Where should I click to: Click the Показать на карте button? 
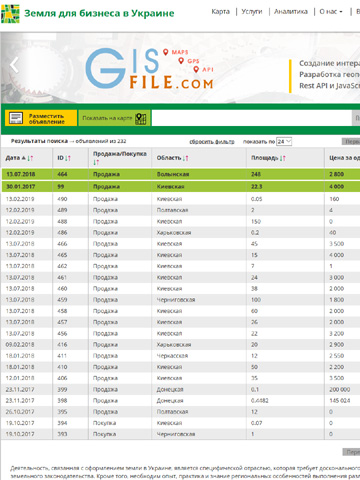click(114, 118)
